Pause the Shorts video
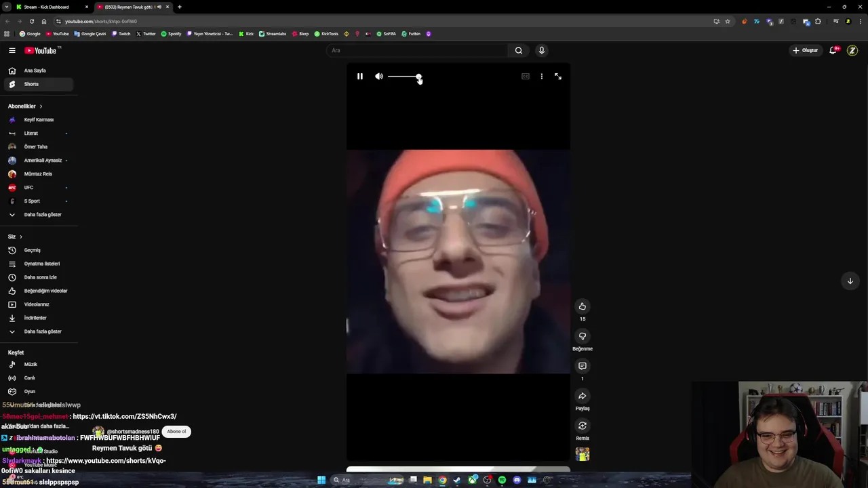868x488 pixels. [360, 77]
